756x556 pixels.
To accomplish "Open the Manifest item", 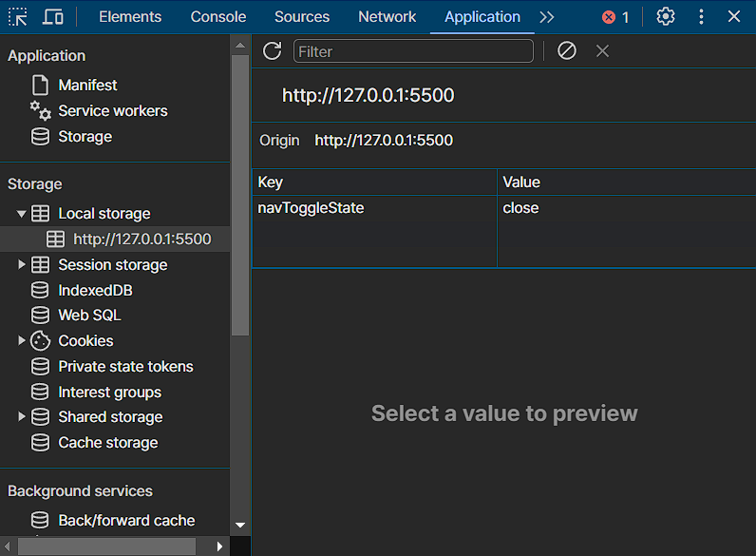I will [x=87, y=85].
